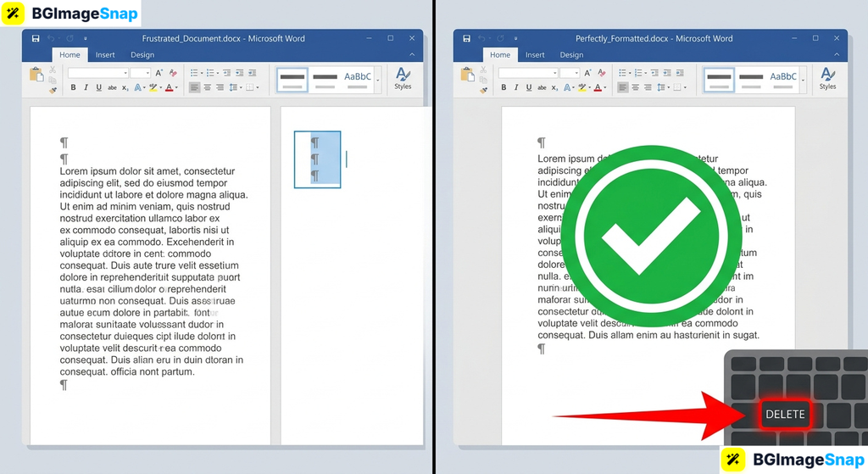
Task: Toggle Italic in Frustrated_Document window
Action: pyautogui.click(x=86, y=87)
